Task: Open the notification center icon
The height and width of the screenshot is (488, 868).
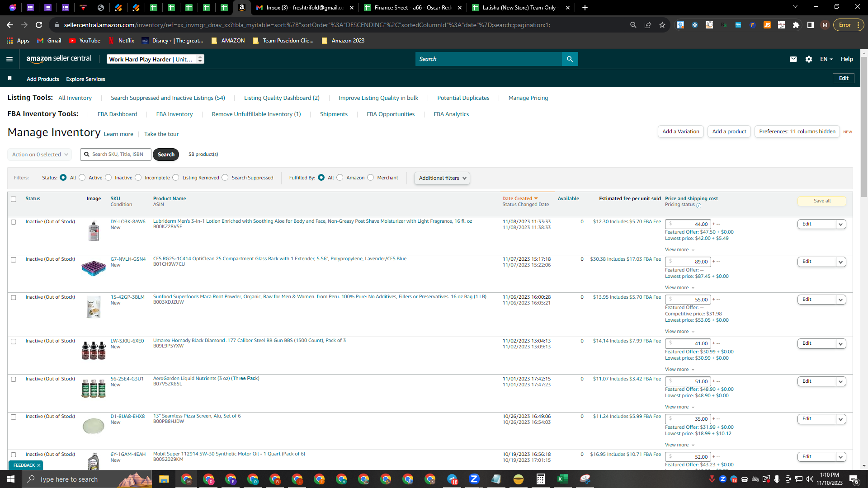Action: click(854, 479)
